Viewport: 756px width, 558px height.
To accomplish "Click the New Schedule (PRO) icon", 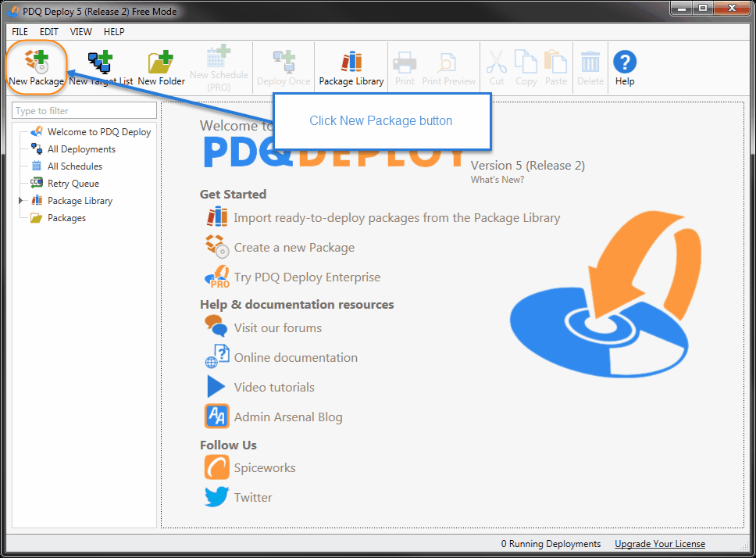I will tap(219, 56).
